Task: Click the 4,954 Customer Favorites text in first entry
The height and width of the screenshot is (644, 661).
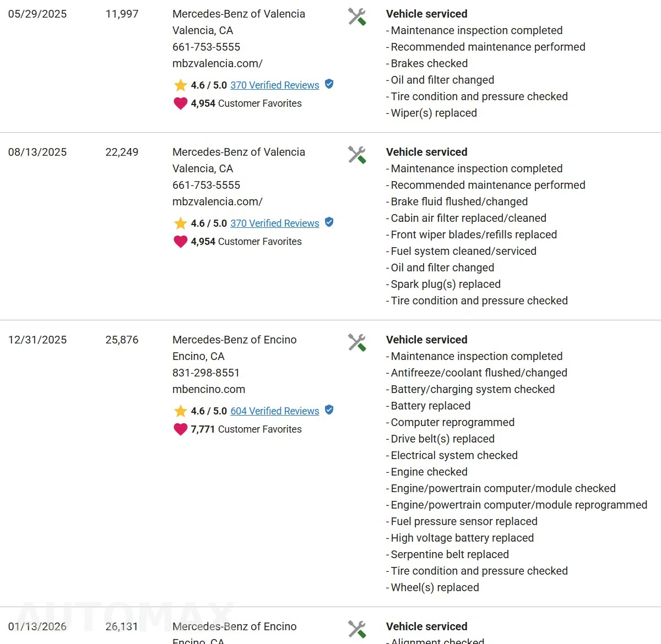Action: point(246,103)
